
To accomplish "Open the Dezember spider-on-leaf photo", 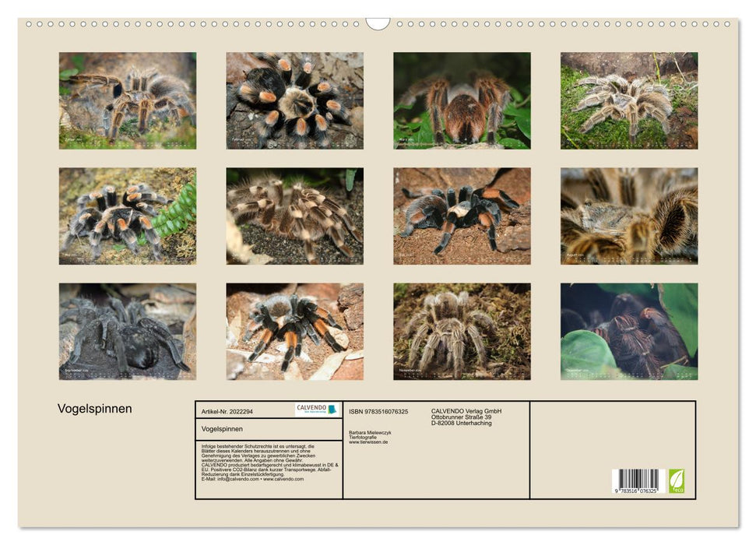I will pyautogui.click(x=629, y=330).
